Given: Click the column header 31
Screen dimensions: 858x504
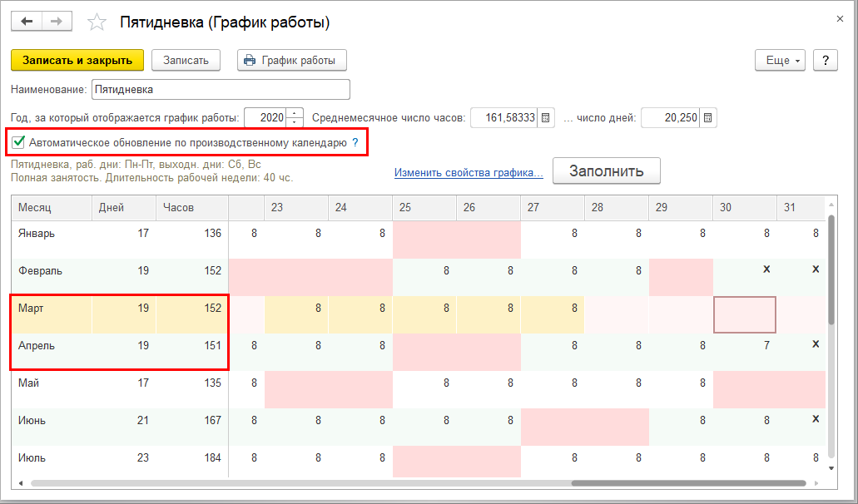Looking at the screenshot, I should pyautogui.click(x=801, y=208).
